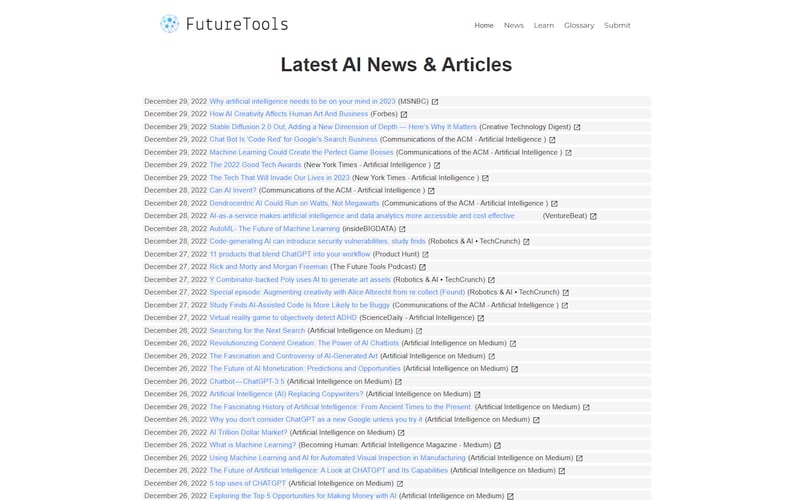Click '(The Future Tools Podcast)' source text

(373, 267)
